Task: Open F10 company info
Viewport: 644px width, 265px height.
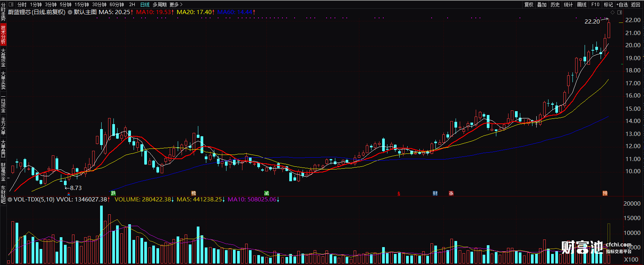Action: [x=595, y=5]
